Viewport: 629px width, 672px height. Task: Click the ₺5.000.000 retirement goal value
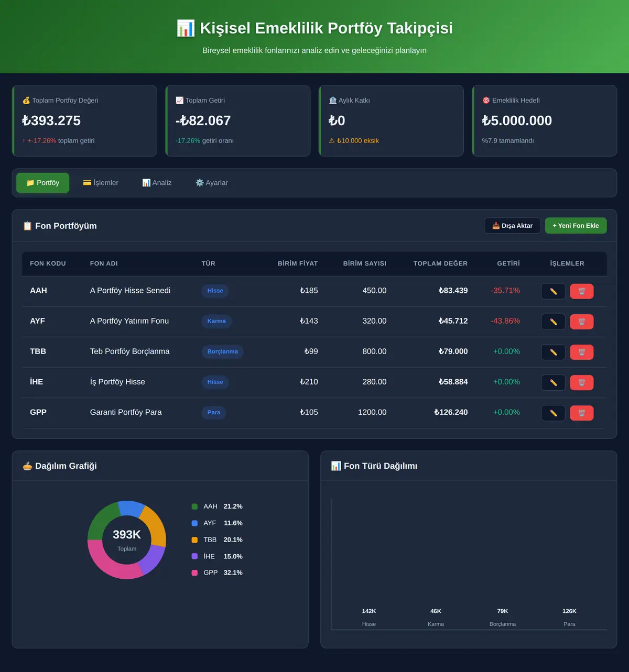coord(517,121)
